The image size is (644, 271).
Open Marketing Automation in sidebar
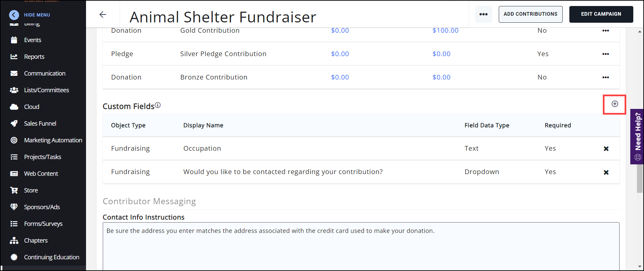coord(53,140)
